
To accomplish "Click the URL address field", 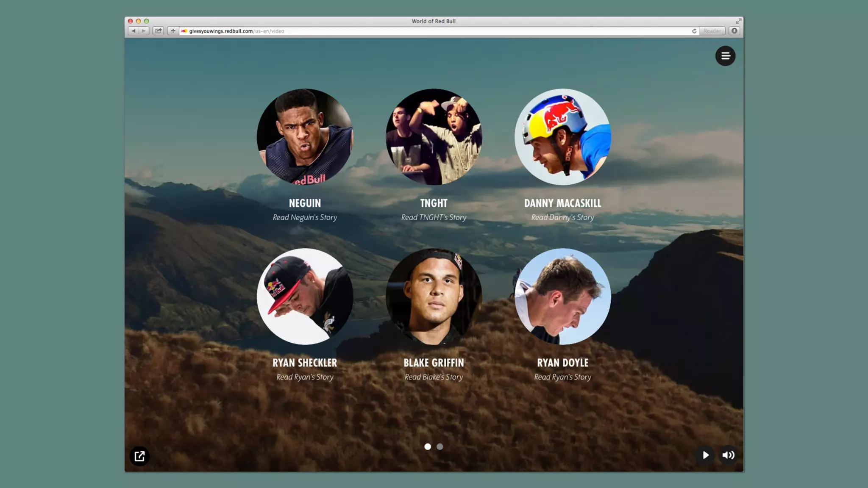I will (424, 31).
